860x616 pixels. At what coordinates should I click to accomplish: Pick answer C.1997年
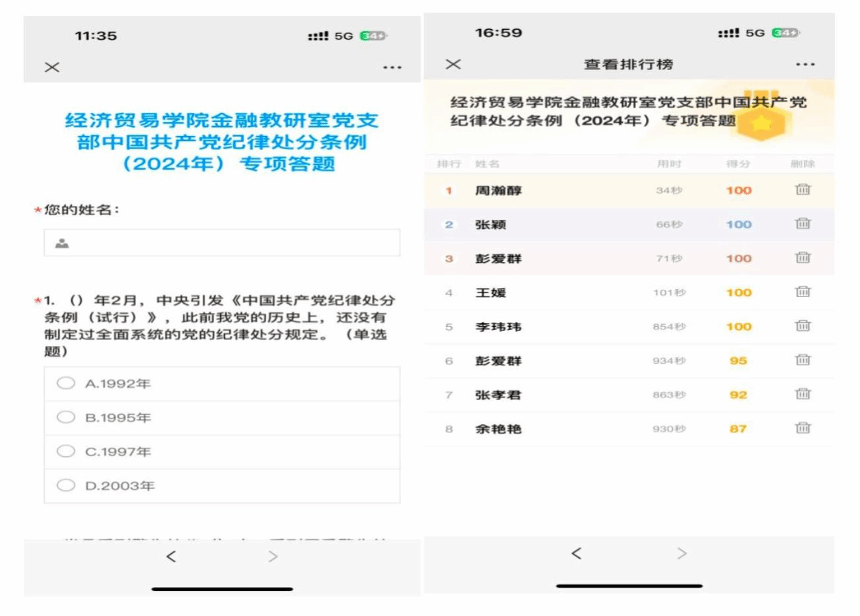(x=66, y=452)
